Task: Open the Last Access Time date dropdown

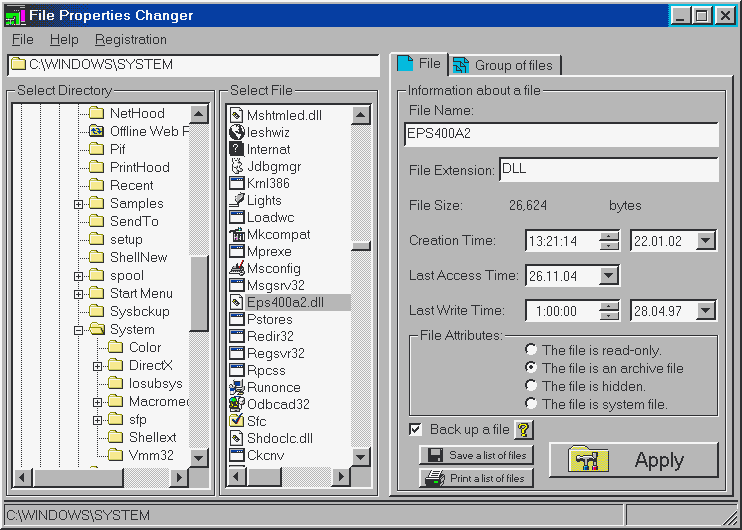Action: (609, 275)
